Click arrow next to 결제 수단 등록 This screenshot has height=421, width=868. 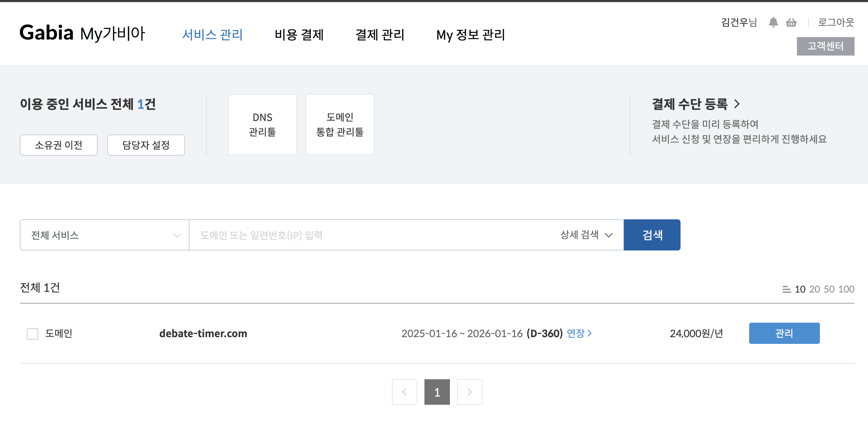pos(737,104)
